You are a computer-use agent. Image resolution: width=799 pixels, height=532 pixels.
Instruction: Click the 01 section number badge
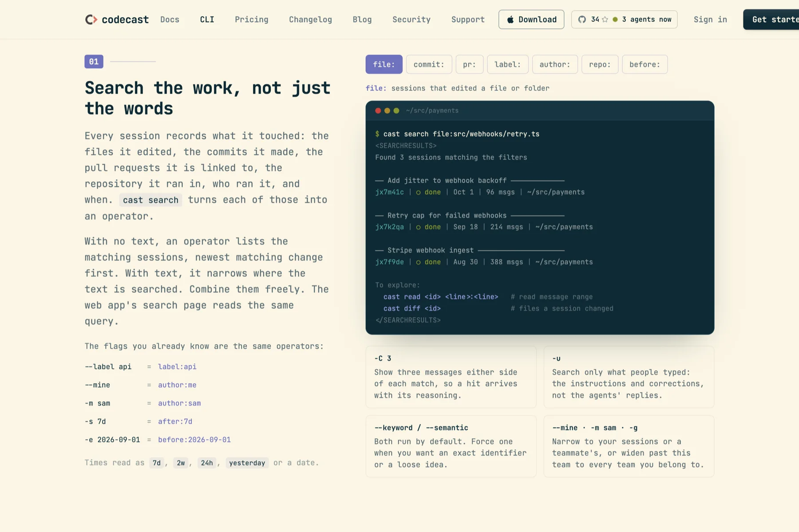[x=94, y=62]
